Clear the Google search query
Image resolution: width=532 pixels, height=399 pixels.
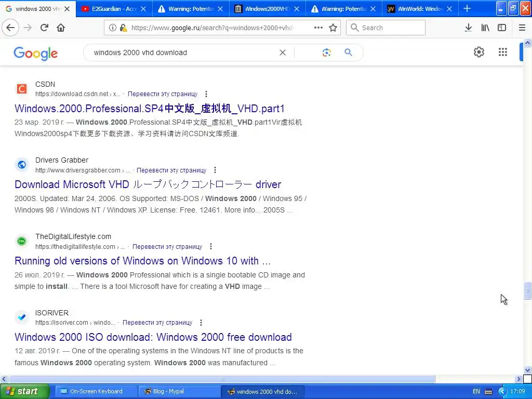tap(282, 52)
